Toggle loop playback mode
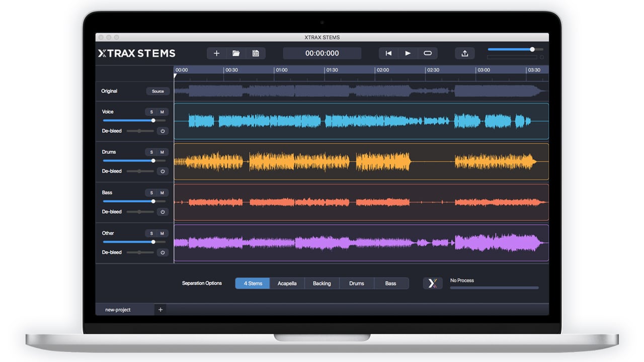The width and height of the screenshot is (644, 362). (428, 53)
